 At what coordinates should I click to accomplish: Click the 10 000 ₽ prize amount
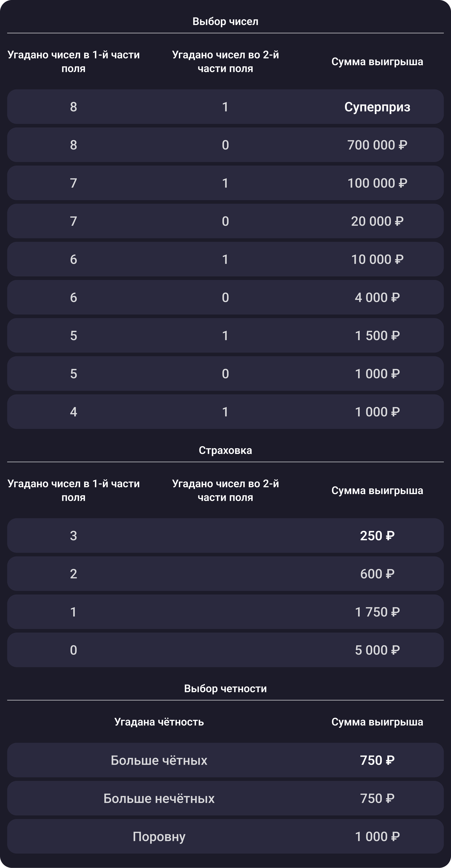click(x=377, y=259)
